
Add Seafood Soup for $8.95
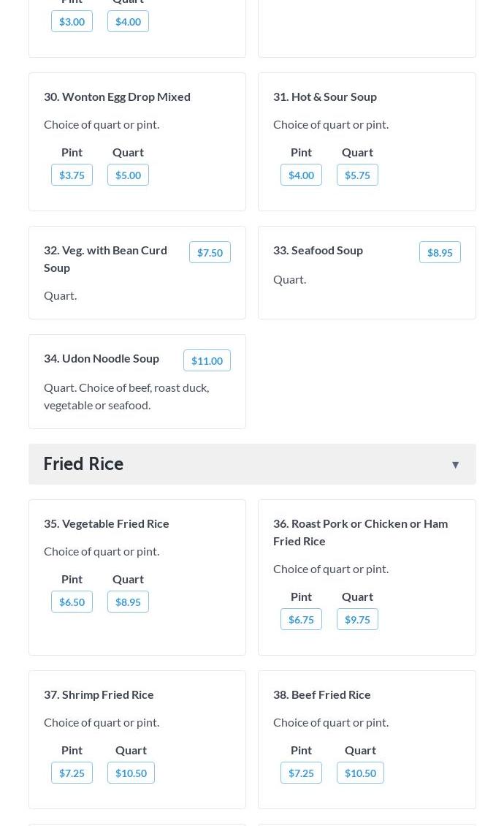(440, 252)
